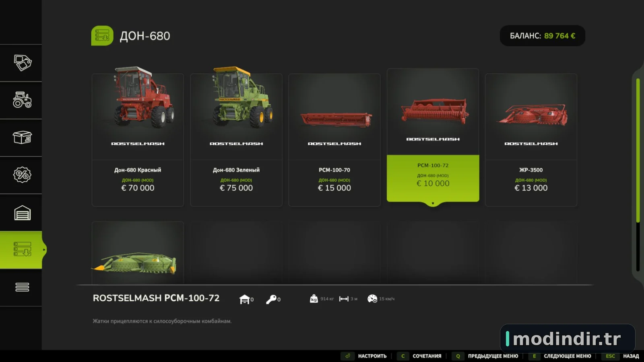Click the '15 км/ч' speed value
The height and width of the screenshot is (362, 644).
coord(387,299)
